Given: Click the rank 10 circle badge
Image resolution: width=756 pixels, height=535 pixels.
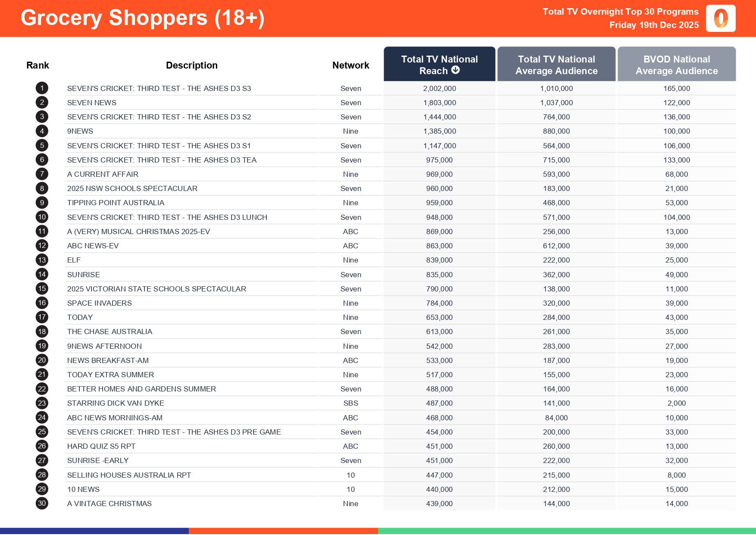Looking at the screenshot, I should tap(42, 217).
